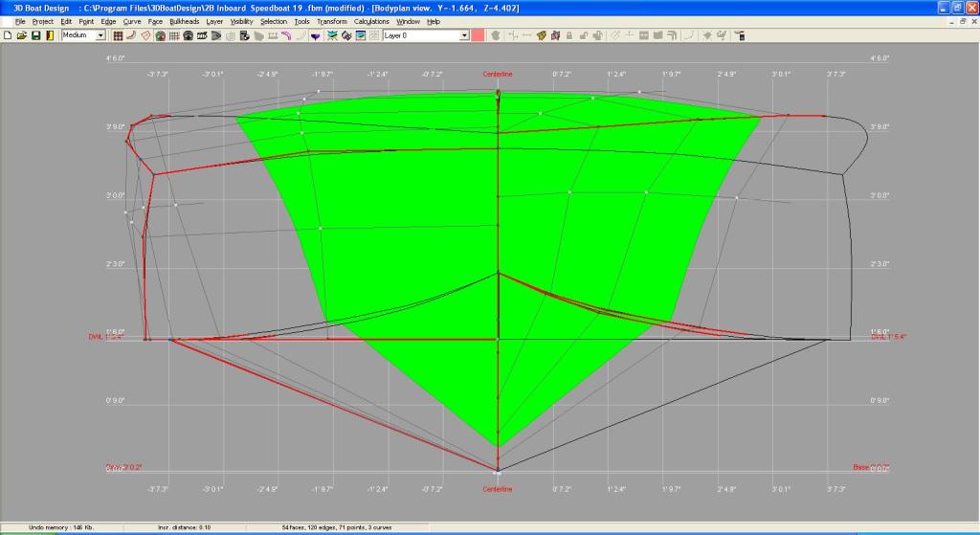Viewport: 980px width, 535px height.
Task: Open the Visibility menu
Action: pos(242,21)
